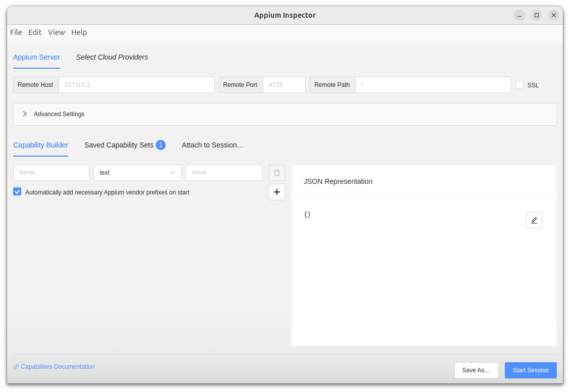570x392 pixels.
Task: Minimize the Appium Inspector window
Action: point(519,15)
